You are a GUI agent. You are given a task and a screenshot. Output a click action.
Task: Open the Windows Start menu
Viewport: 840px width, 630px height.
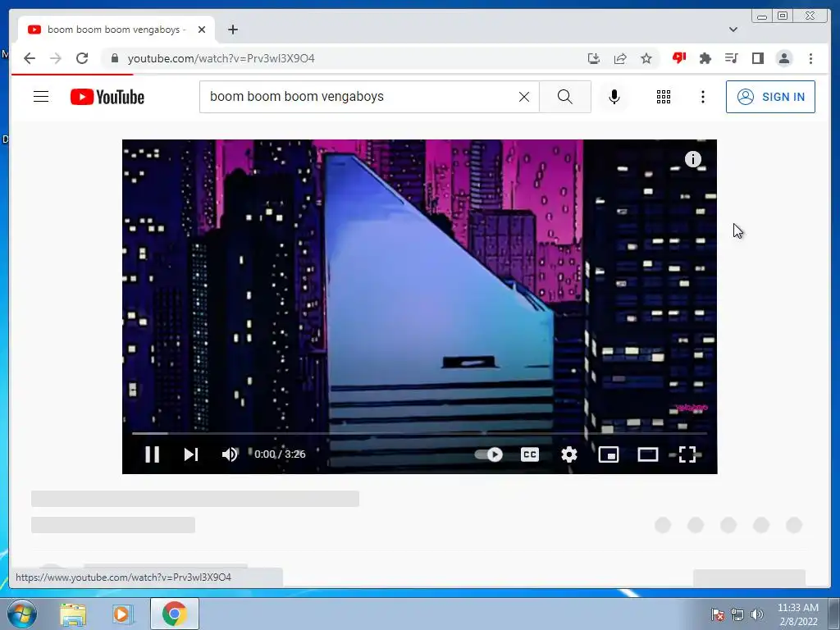[x=22, y=614]
